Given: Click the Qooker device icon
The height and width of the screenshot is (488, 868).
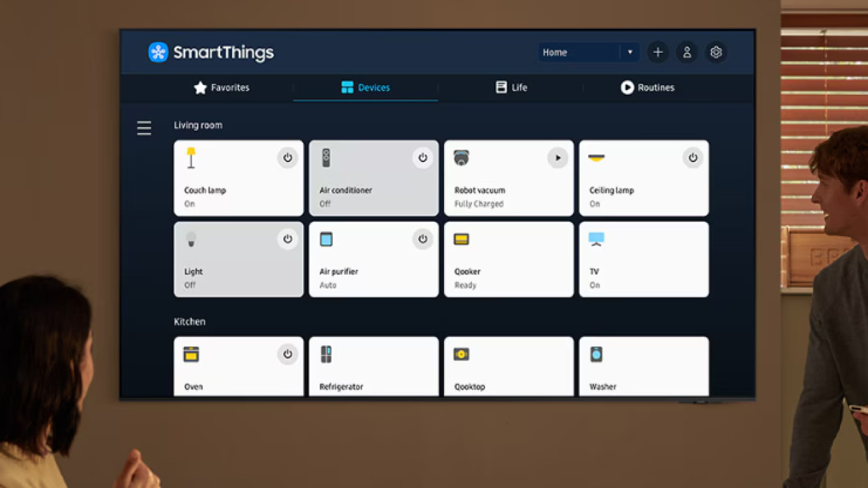Looking at the screenshot, I should [x=461, y=239].
